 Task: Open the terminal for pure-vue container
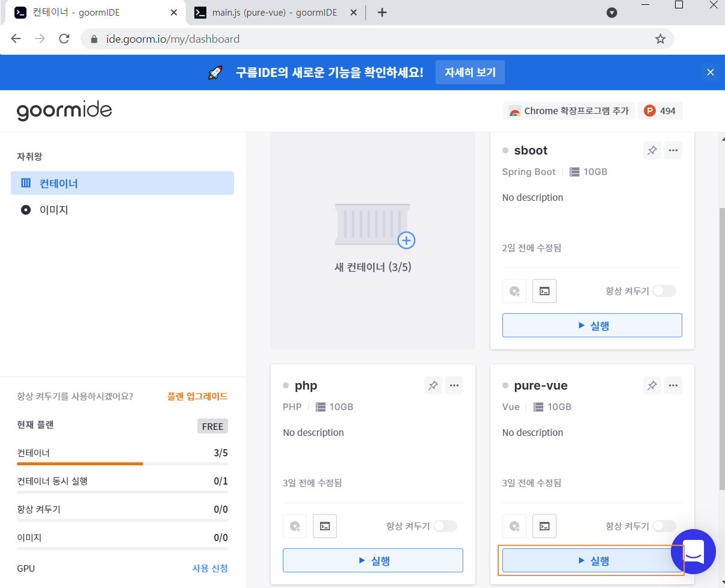coord(545,526)
